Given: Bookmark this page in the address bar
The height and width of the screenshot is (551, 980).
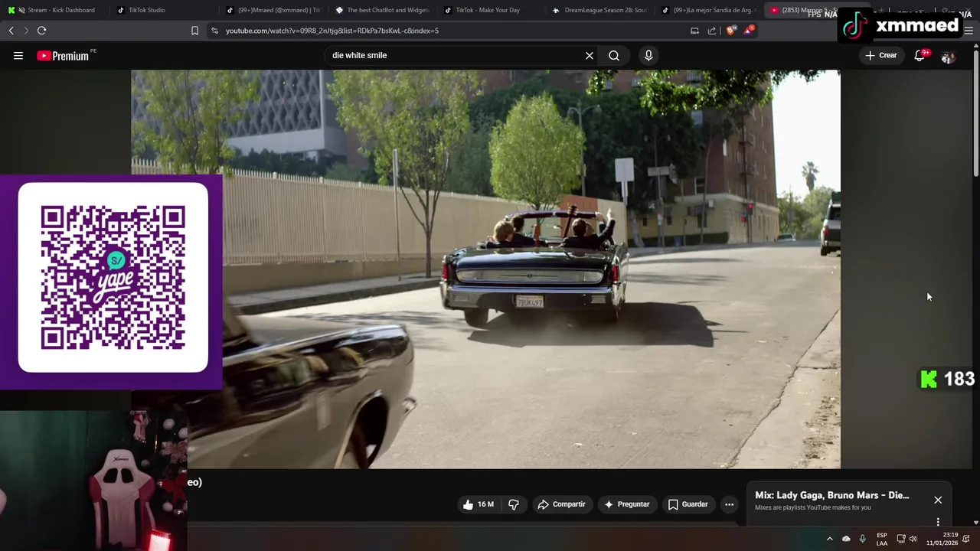Looking at the screenshot, I should point(194,31).
